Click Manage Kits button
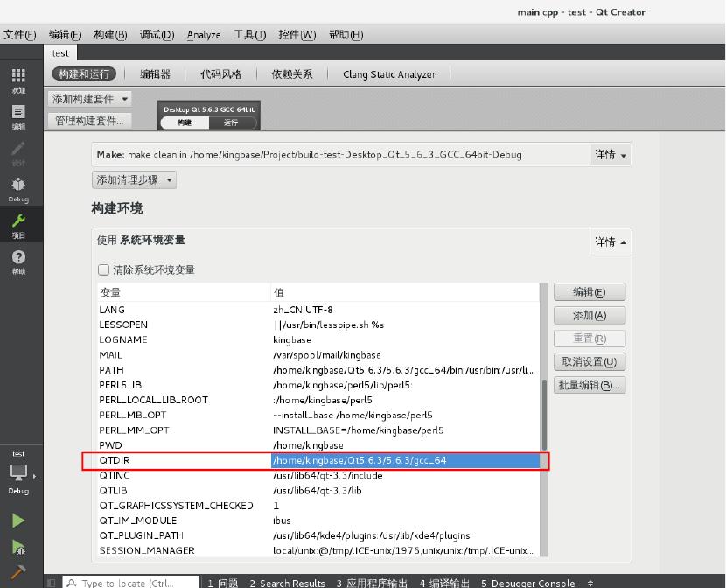The image size is (726, 588). tap(89, 121)
